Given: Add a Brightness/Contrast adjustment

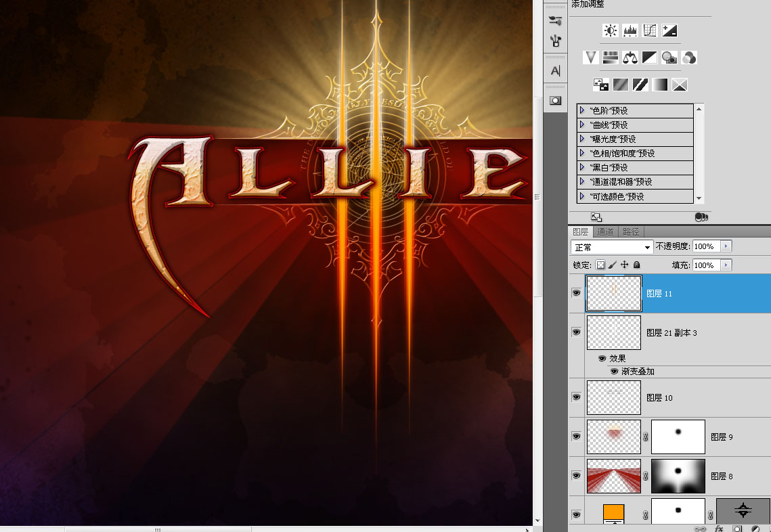Looking at the screenshot, I should [x=610, y=31].
